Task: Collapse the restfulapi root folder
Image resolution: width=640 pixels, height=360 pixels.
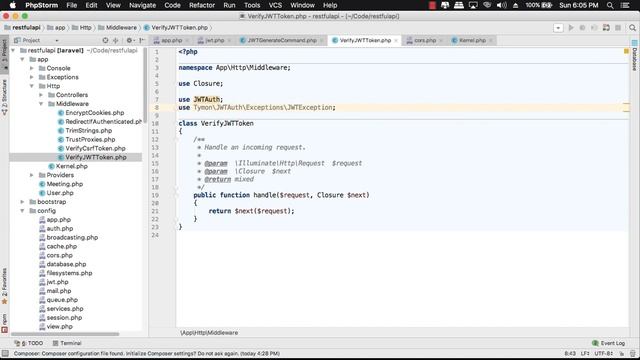Action: [13, 51]
